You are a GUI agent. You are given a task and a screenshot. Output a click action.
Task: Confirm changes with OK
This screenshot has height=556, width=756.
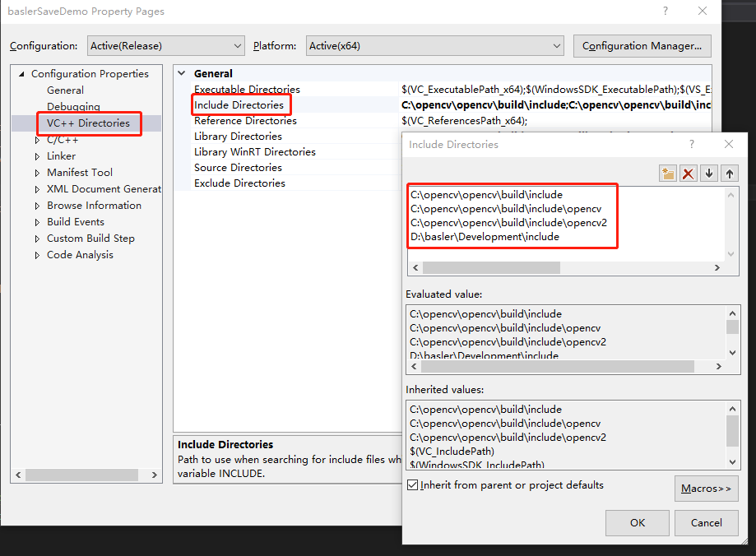[637, 522]
